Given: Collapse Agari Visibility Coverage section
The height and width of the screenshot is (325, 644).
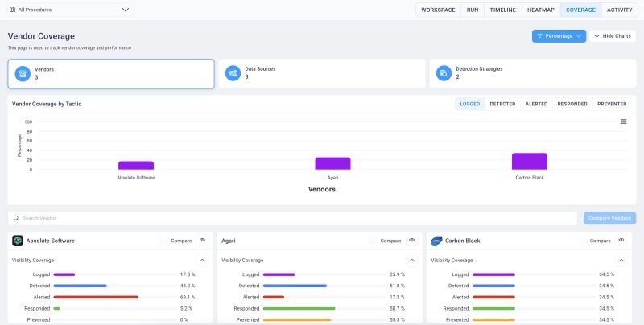Looking at the screenshot, I should point(411,260).
